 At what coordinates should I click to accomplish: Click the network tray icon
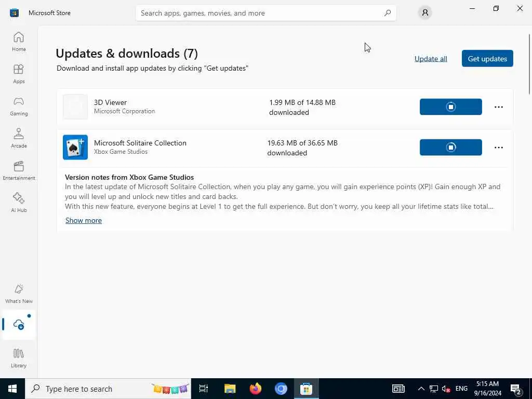[x=434, y=389]
